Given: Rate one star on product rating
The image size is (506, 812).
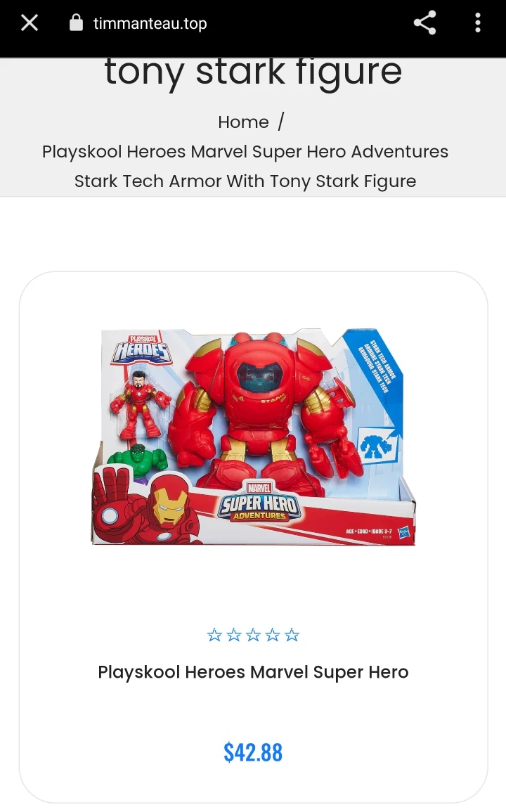Looking at the screenshot, I should coord(214,635).
